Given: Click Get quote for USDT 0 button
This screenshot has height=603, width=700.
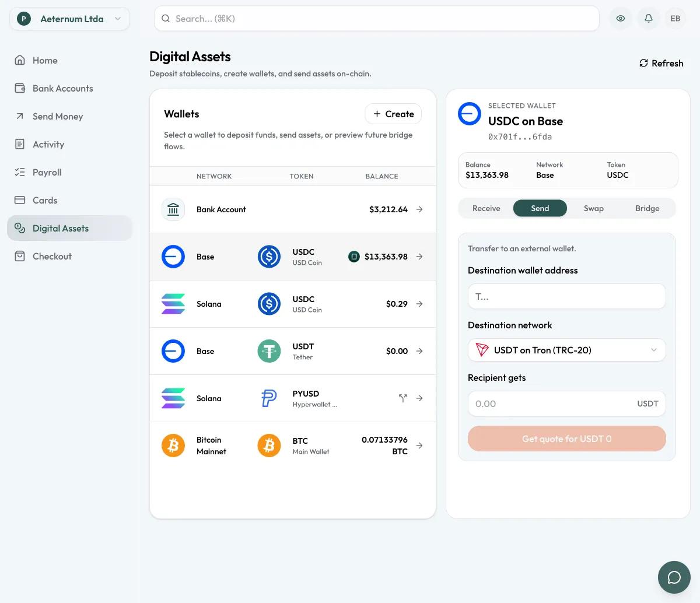Looking at the screenshot, I should coord(567,439).
